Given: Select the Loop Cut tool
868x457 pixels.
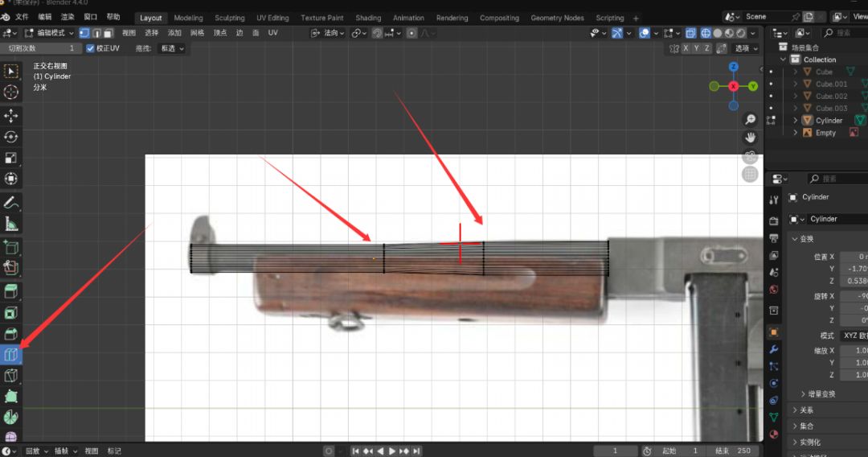Looking at the screenshot, I should 11,355.
